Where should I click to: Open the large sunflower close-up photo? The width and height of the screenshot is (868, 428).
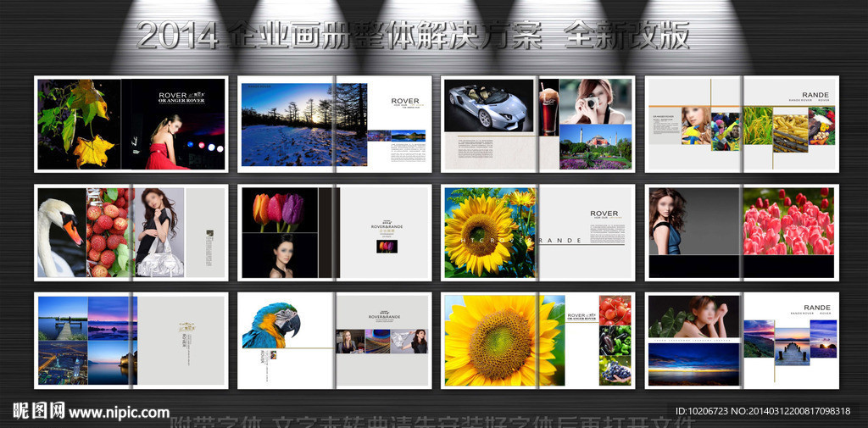point(504,341)
